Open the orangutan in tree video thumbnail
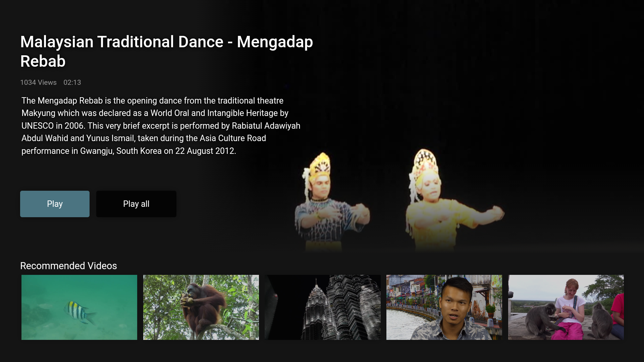Screen dimensions: 644x362 coord(201,307)
